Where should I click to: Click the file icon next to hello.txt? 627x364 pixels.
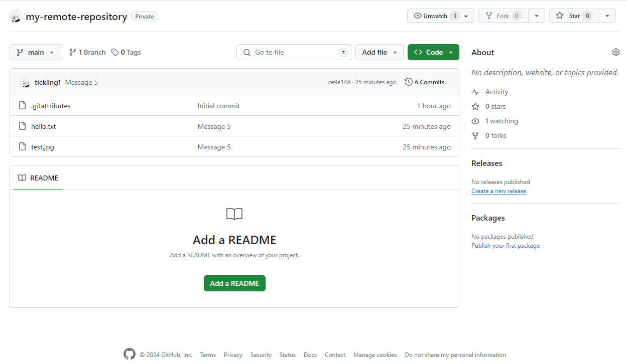(x=22, y=126)
